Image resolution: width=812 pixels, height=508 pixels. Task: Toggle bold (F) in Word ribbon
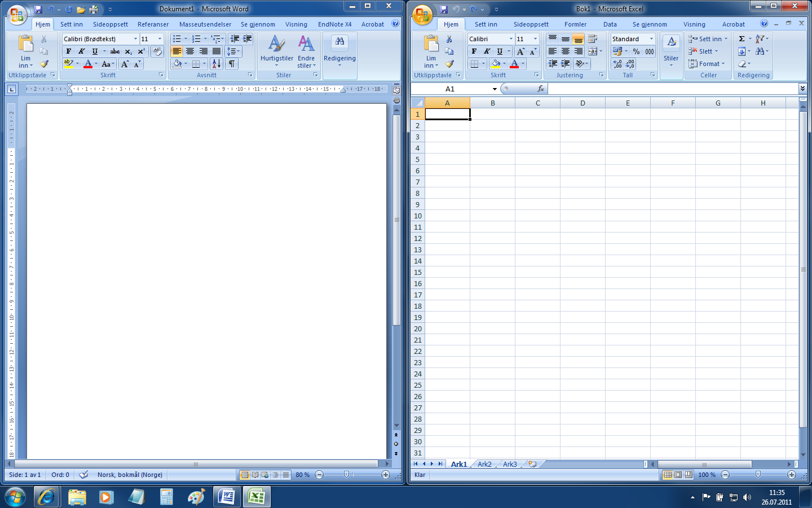69,51
